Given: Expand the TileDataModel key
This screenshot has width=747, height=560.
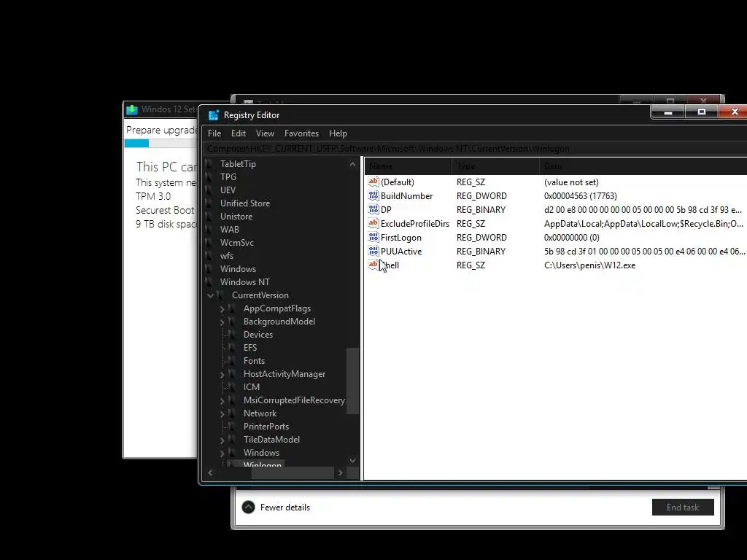Looking at the screenshot, I should coord(222,440).
